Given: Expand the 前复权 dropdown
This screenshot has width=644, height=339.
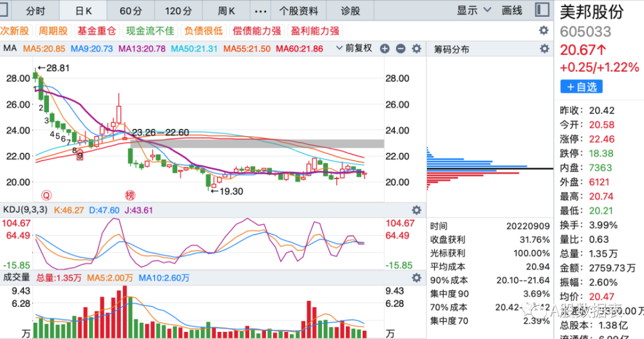Looking at the screenshot, I should (354, 48).
